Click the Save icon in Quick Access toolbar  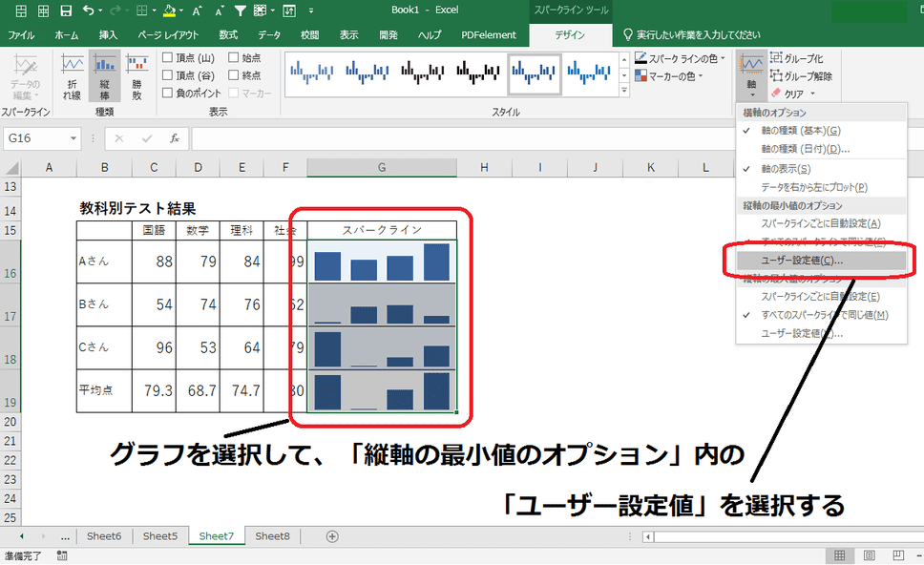[x=65, y=10]
